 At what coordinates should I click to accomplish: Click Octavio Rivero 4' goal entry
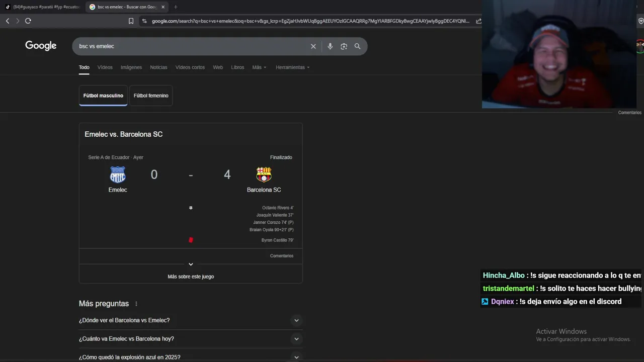tap(278, 208)
